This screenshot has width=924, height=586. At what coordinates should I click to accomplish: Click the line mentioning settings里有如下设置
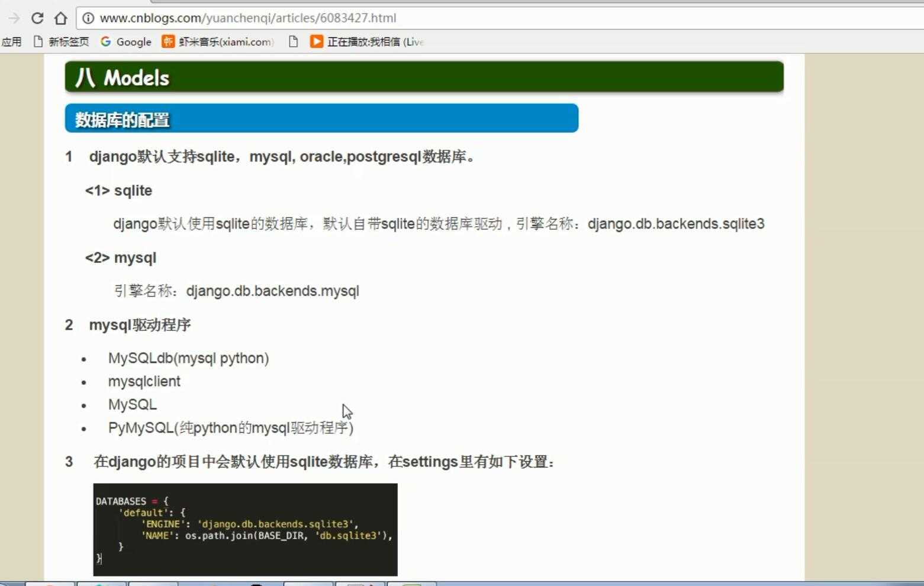click(x=324, y=462)
